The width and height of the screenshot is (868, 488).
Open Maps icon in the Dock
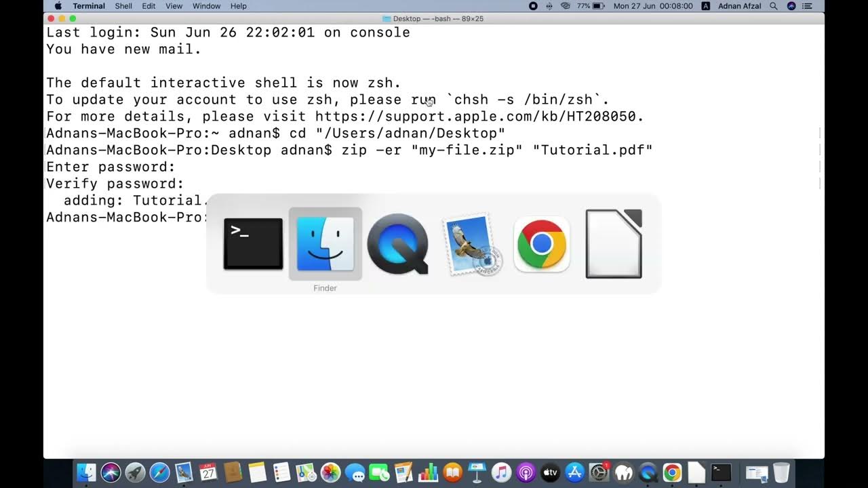(x=306, y=472)
